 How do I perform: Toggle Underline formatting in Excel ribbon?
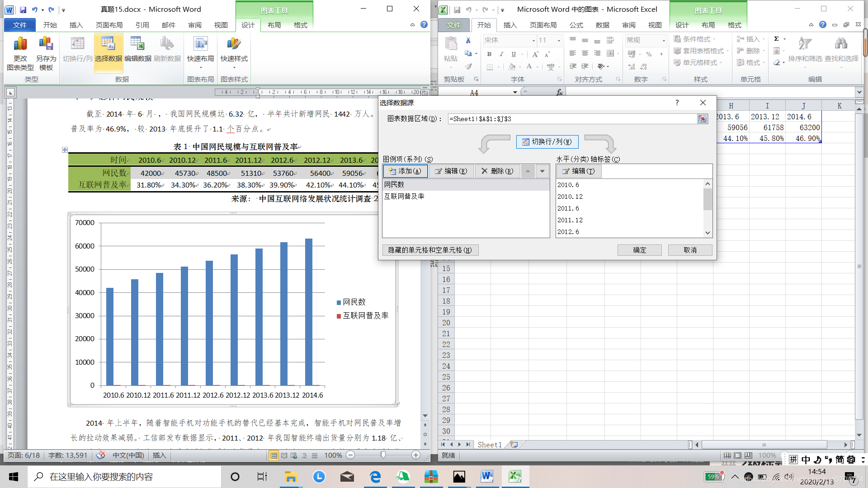tap(514, 54)
